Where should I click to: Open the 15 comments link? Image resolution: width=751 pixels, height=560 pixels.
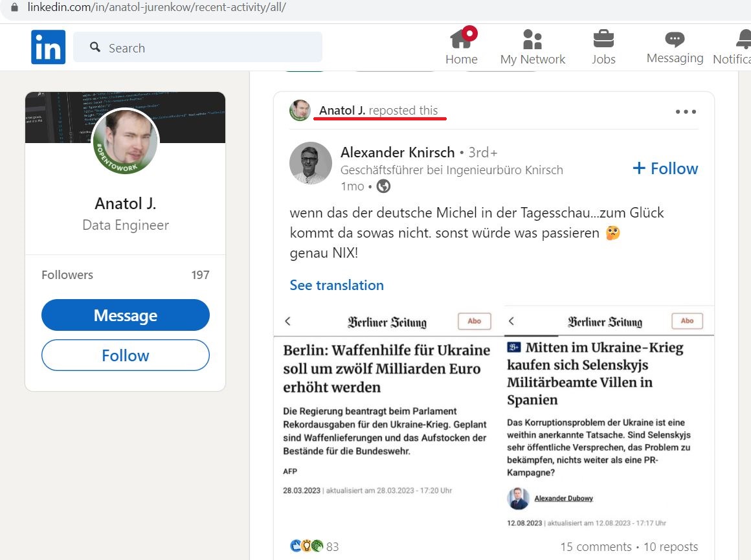[x=596, y=546]
